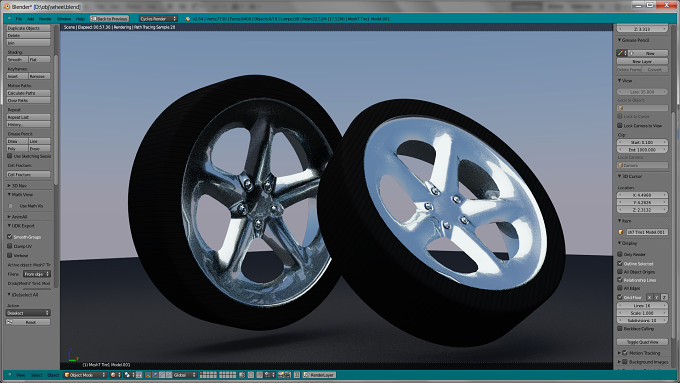
Task: Uncheck the Smooth Groups option
Action: (x=10, y=237)
